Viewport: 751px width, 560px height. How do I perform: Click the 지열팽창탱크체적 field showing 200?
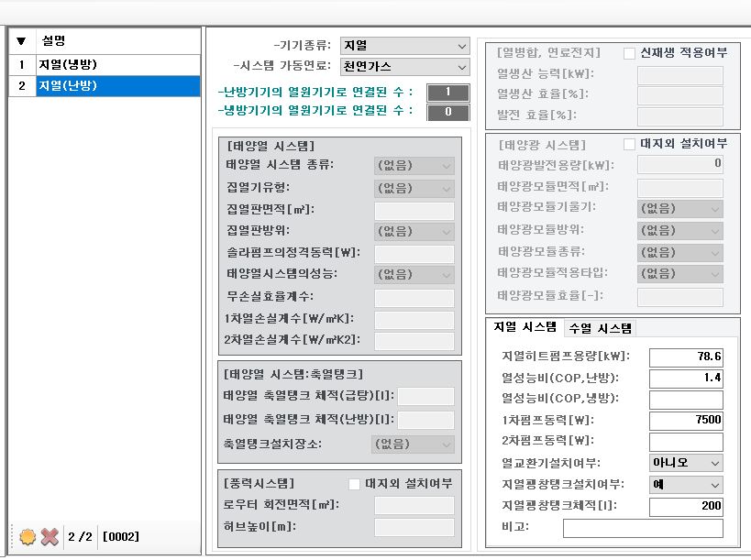coord(686,507)
